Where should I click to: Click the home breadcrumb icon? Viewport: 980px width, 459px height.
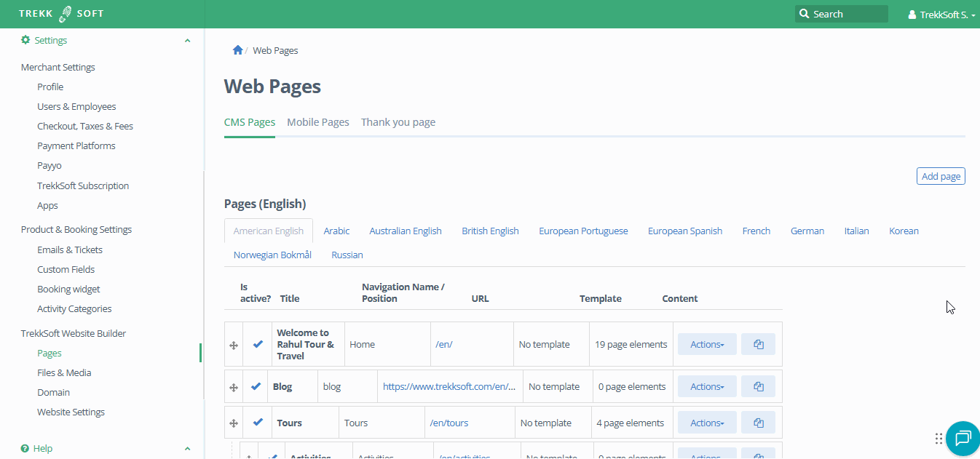point(237,49)
